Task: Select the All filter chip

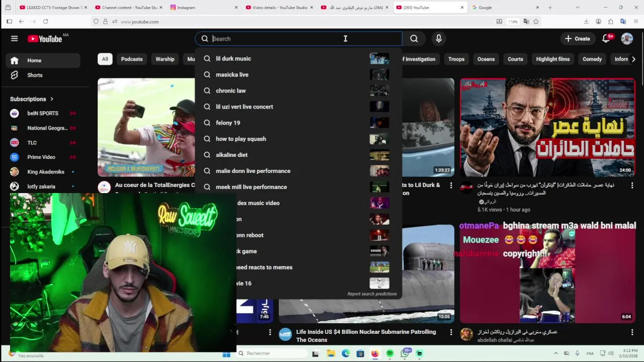Action: click(105, 59)
